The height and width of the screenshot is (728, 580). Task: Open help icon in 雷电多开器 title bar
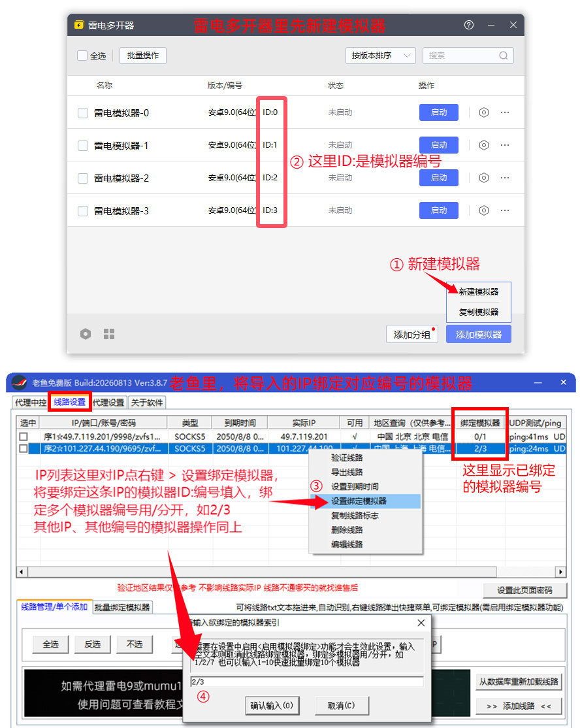point(469,25)
